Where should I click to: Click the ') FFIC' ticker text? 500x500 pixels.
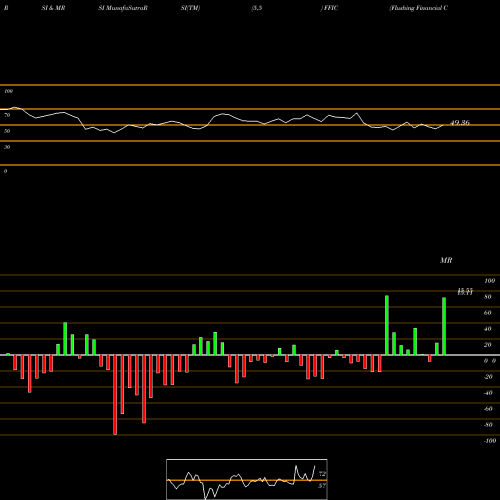coord(329,8)
